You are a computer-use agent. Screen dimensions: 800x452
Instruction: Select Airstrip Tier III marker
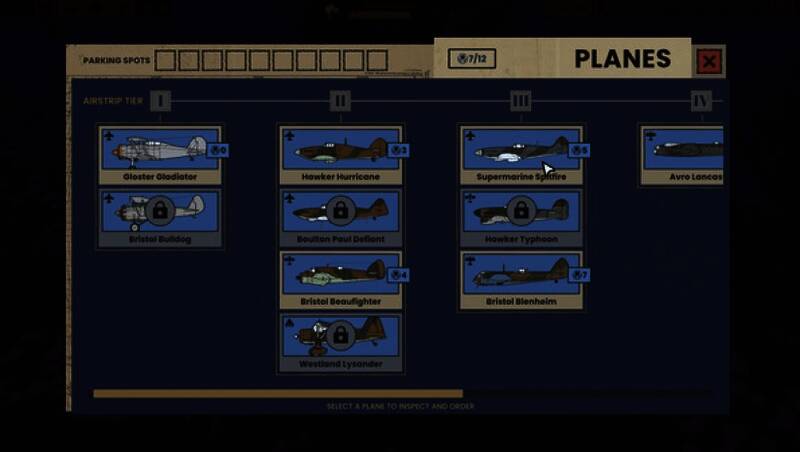520,101
